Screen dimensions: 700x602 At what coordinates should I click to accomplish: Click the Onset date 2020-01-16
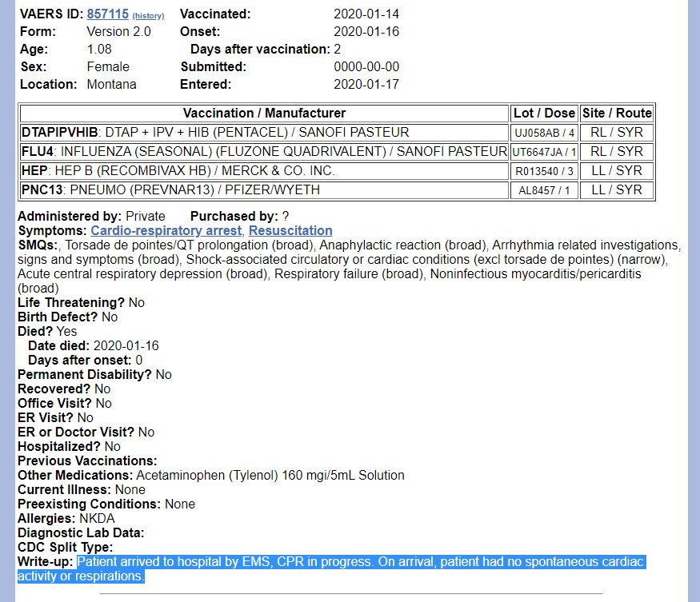click(366, 32)
